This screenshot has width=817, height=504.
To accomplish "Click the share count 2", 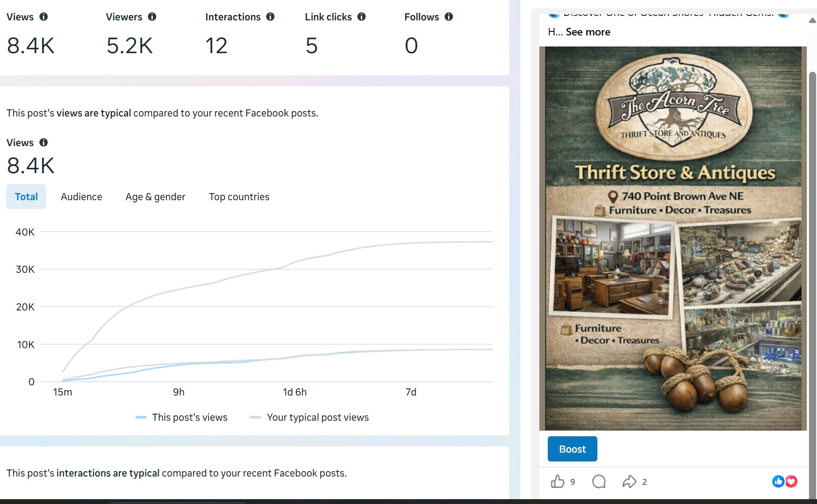I will (644, 482).
